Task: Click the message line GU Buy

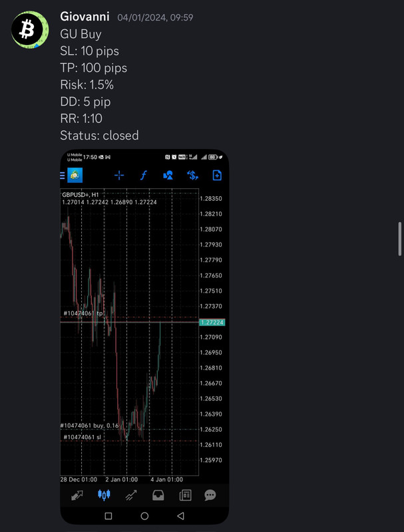Action: point(81,34)
